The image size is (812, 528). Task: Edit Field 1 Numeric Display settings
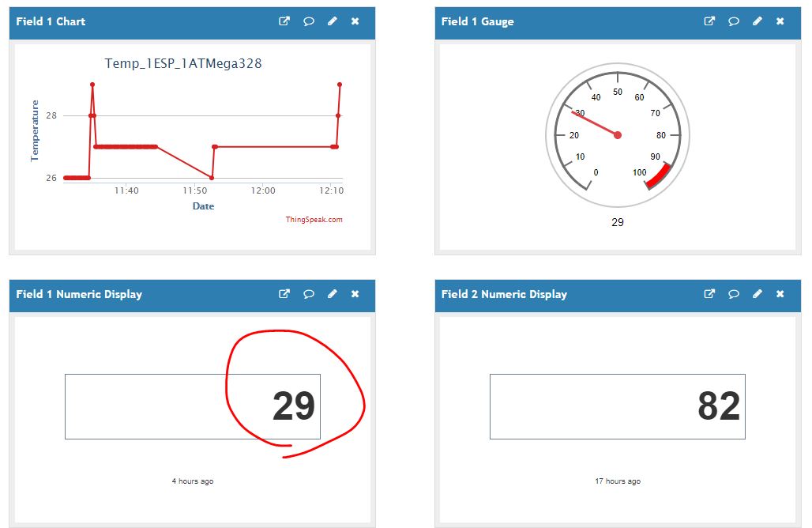click(x=333, y=294)
